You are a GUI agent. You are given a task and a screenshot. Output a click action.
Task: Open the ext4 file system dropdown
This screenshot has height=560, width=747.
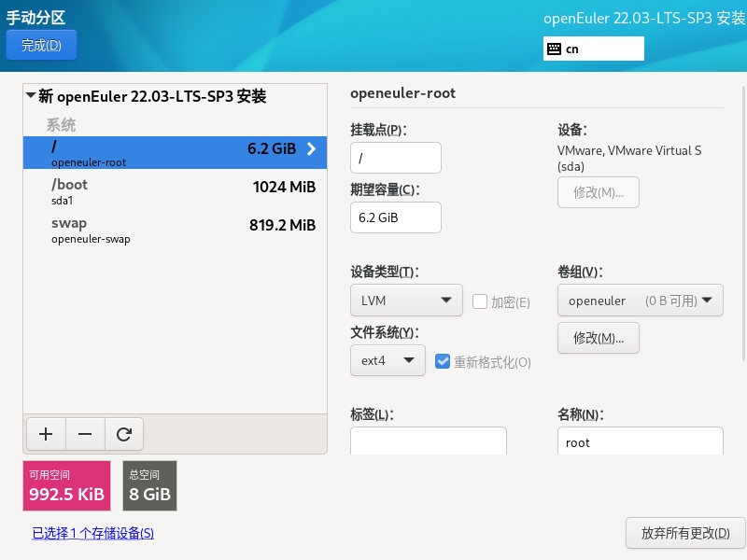point(388,360)
